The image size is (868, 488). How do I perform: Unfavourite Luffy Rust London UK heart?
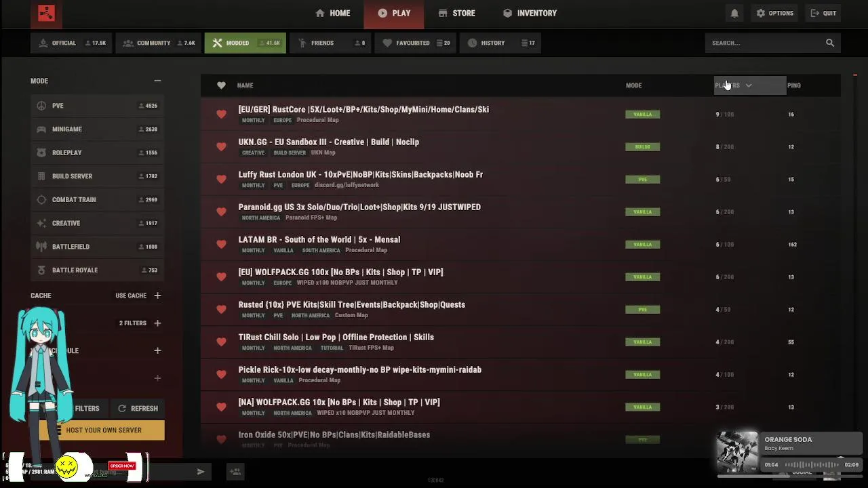[x=221, y=179]
